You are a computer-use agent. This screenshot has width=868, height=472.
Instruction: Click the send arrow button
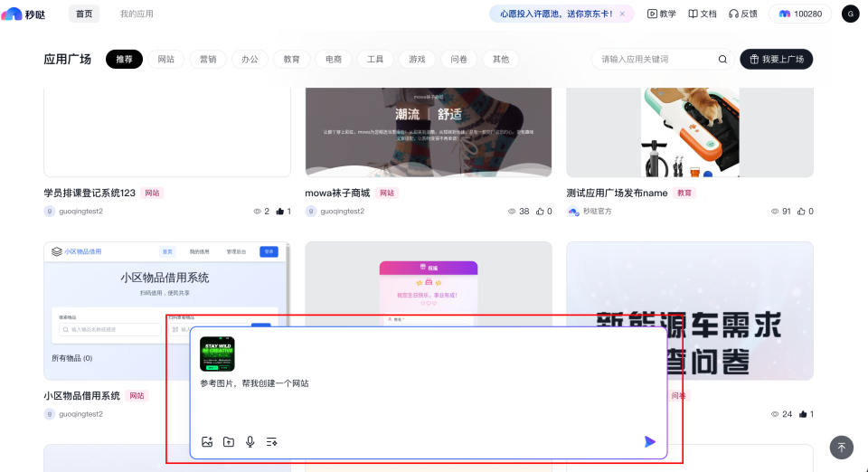coord(650,441)
